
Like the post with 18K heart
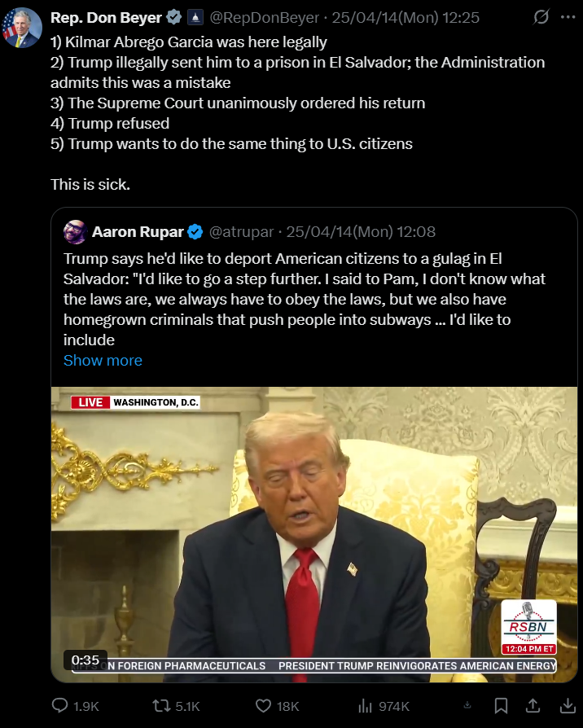(x=277, y=706)
